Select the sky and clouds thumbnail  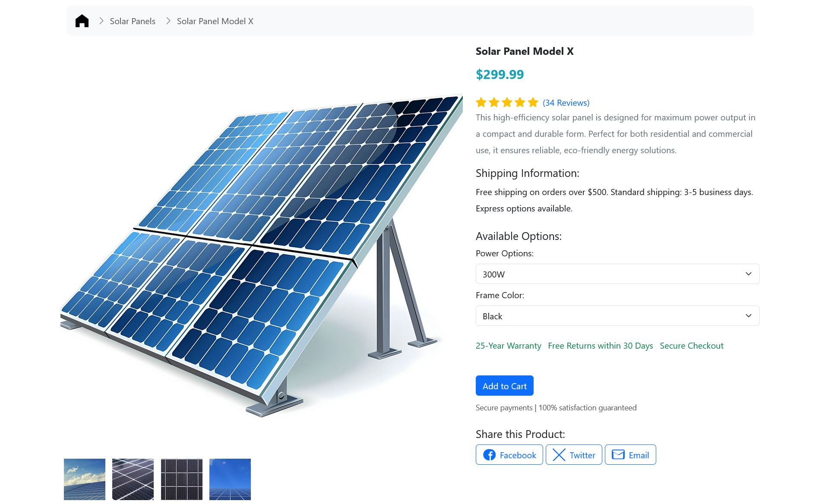coord(85,479)
